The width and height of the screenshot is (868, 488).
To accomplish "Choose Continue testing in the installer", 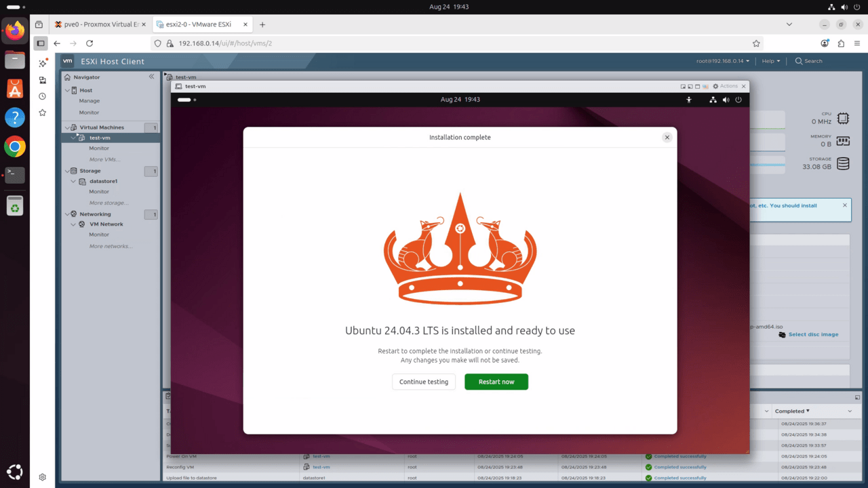I will pyautogui.click(x=424, y=382).
